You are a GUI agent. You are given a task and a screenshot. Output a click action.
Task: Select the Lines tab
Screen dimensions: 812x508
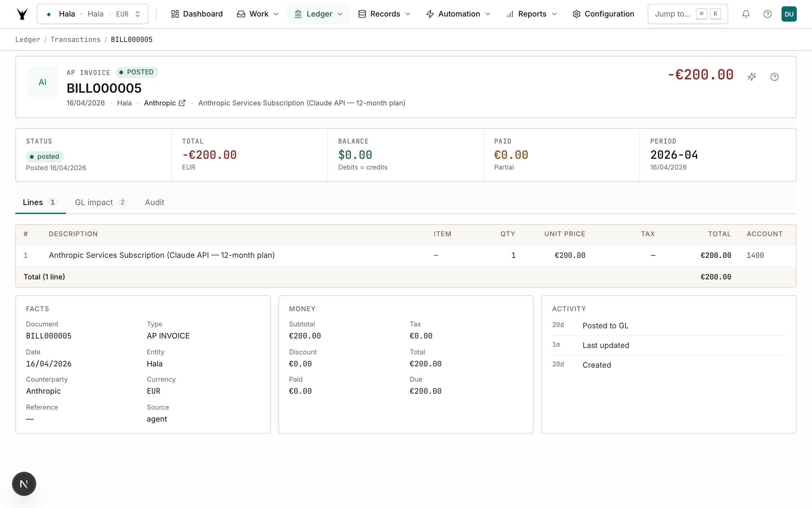(40, 202)
